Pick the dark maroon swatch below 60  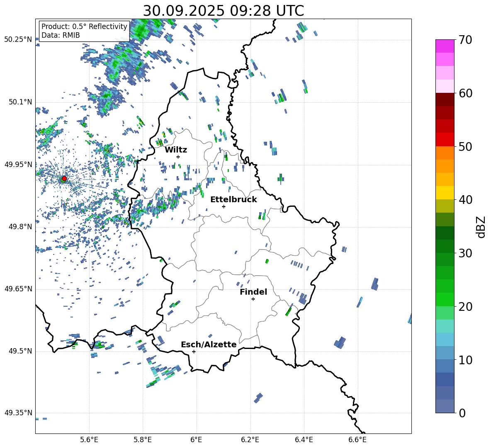(x=445, y=99)
